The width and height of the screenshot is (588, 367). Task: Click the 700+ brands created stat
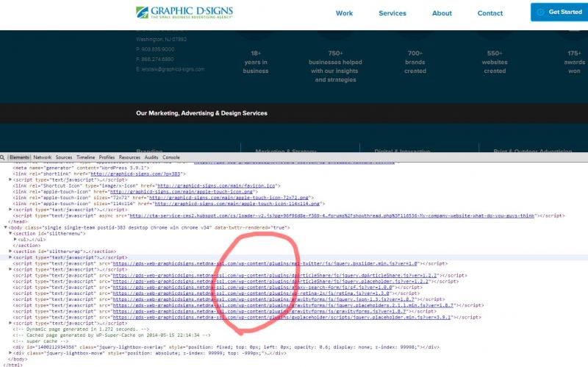(415, 62)
